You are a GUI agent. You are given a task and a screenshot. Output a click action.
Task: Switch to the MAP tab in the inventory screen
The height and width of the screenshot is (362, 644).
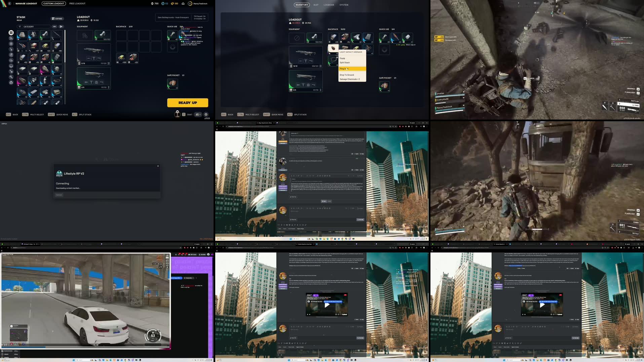(x=315, y=5)
